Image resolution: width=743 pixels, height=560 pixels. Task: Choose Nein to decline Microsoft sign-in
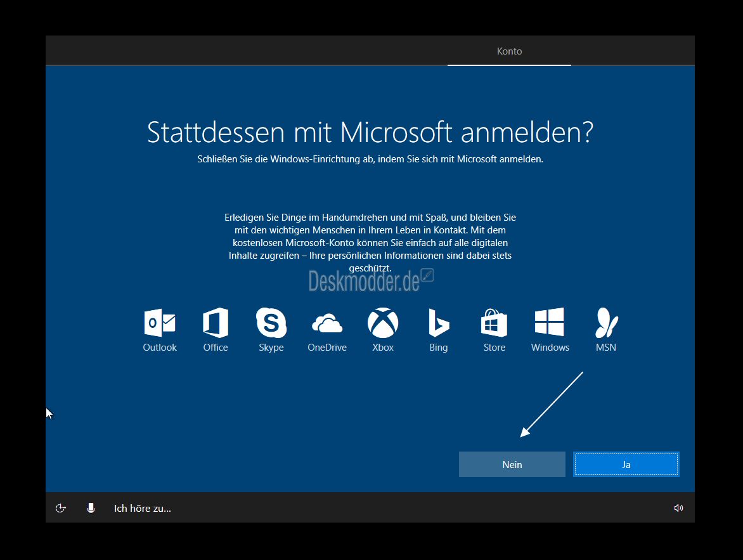point(512,464)
